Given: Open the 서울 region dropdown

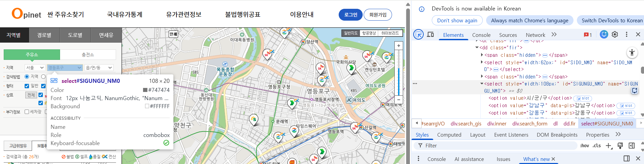Looking at the screenshot, I should pyautogui.click(x=35, y=68).
